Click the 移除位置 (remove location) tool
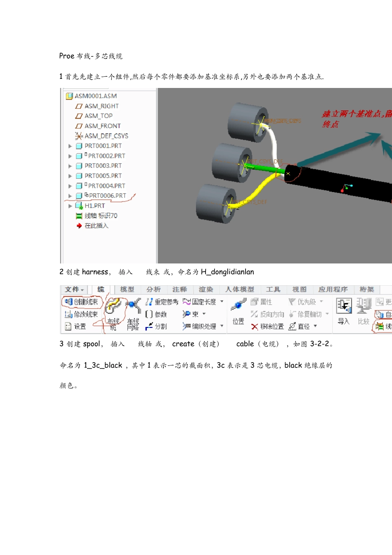Screen dimensions: 392x555 point(267,326)
